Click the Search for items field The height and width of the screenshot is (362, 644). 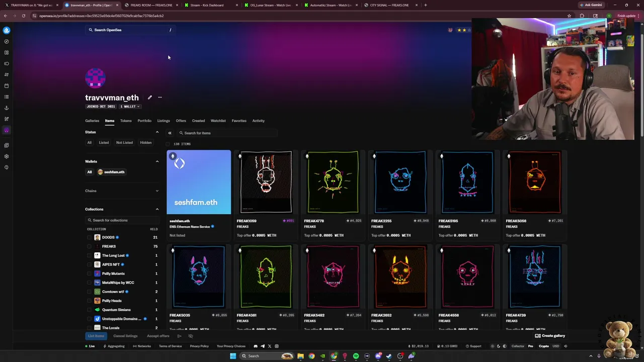(227, 133)
